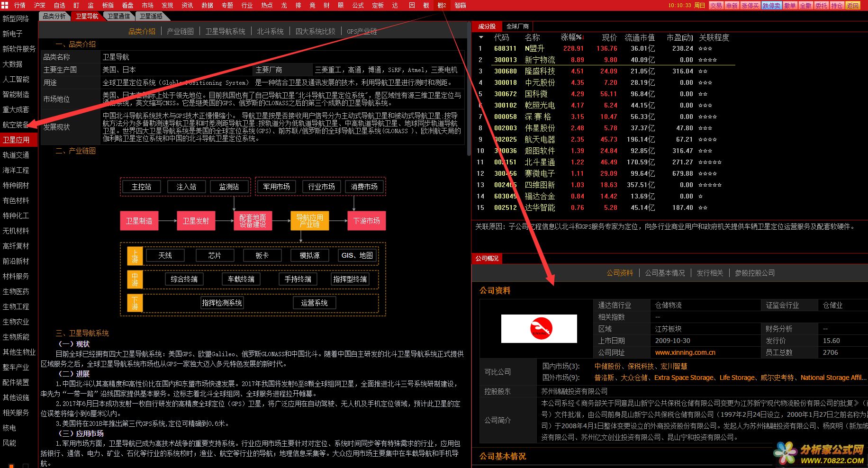Click the 交易 trade button

pos(716,6)
